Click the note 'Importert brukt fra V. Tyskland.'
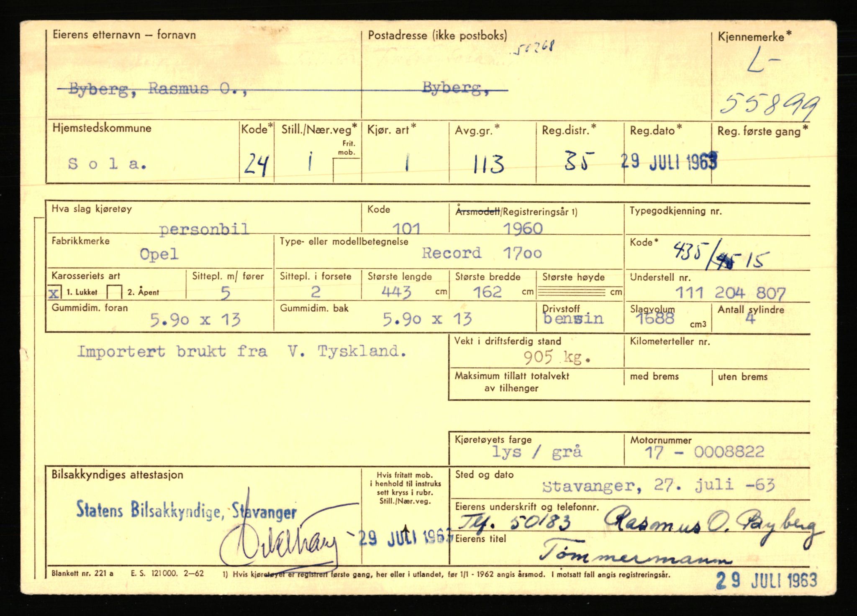 (x=241, y=351)
